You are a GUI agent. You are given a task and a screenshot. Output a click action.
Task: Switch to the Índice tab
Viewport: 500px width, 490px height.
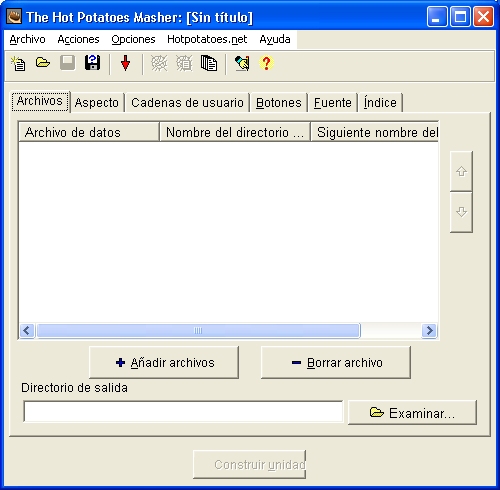pyautogui.click(x=380, y=103)
